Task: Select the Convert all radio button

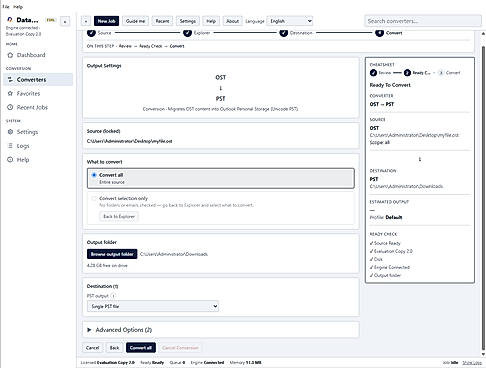Action: (94, 175)
